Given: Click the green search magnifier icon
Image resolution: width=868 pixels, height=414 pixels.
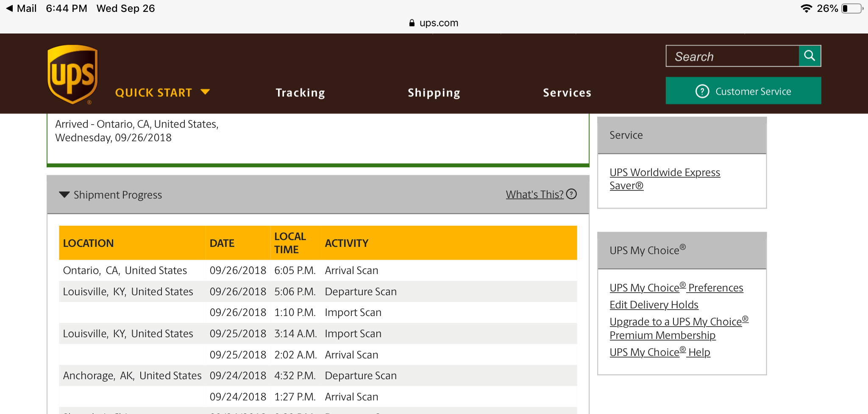Looking at the screenshot, I should pyautogui.click(x=810, y=56).
